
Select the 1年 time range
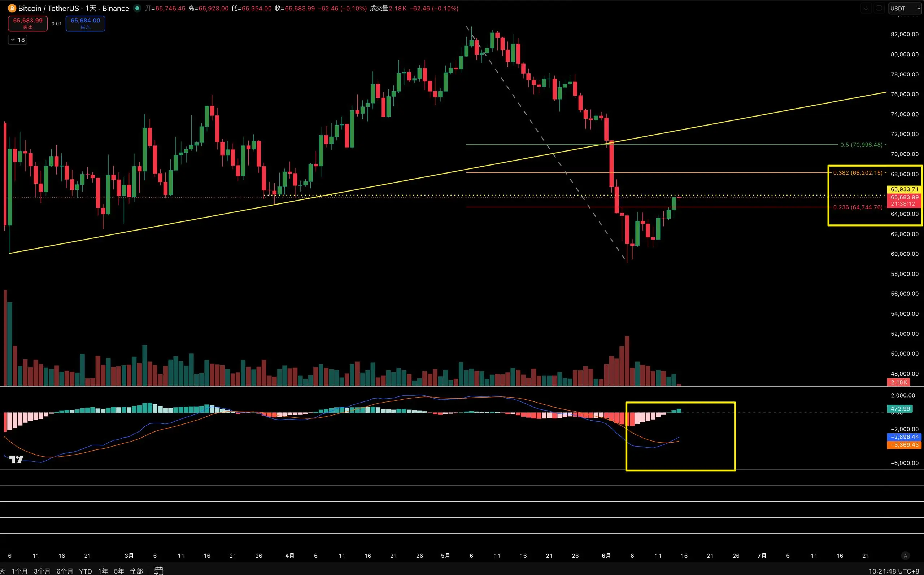[103, 571]
